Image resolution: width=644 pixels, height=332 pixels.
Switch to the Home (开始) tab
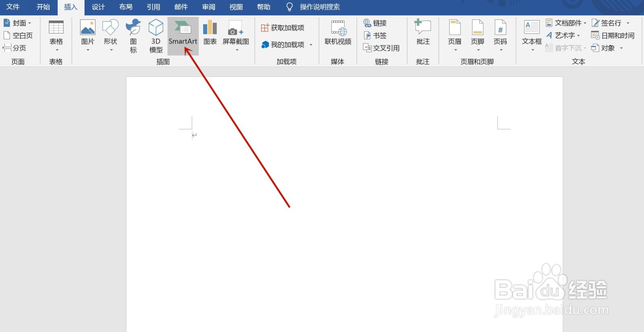tap(43, 7)
